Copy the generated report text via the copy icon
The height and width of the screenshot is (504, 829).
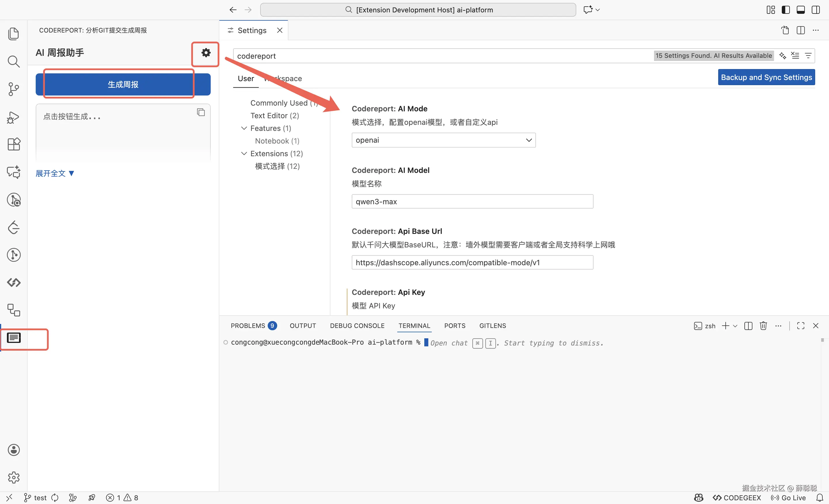pyautogui.click(x=201, y=112)
